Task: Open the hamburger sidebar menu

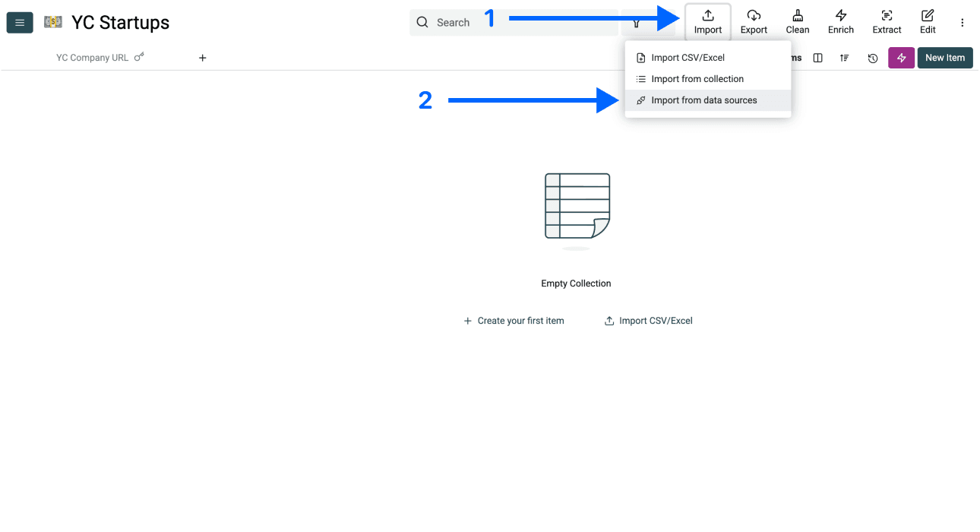Action: tap(19, 22)
